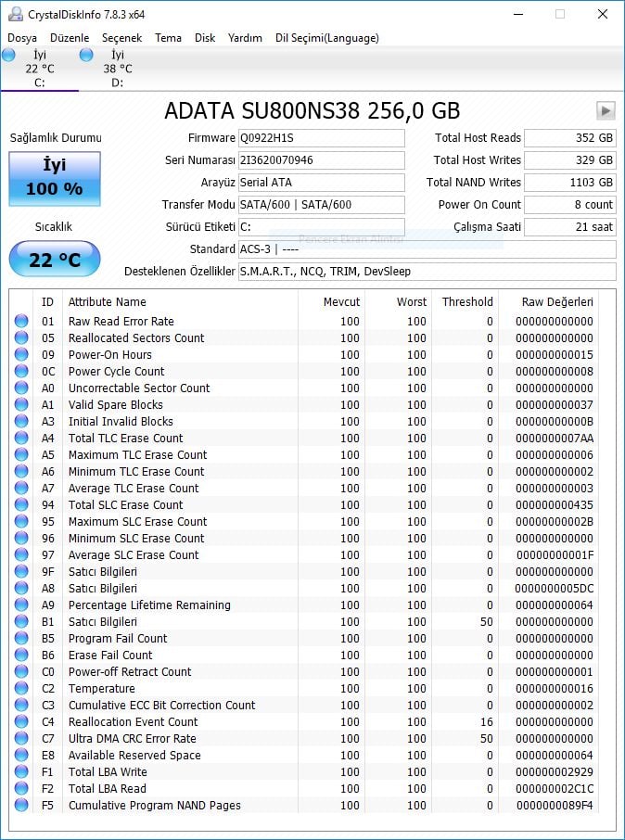Open the Seçenek menu

point(122,38)
